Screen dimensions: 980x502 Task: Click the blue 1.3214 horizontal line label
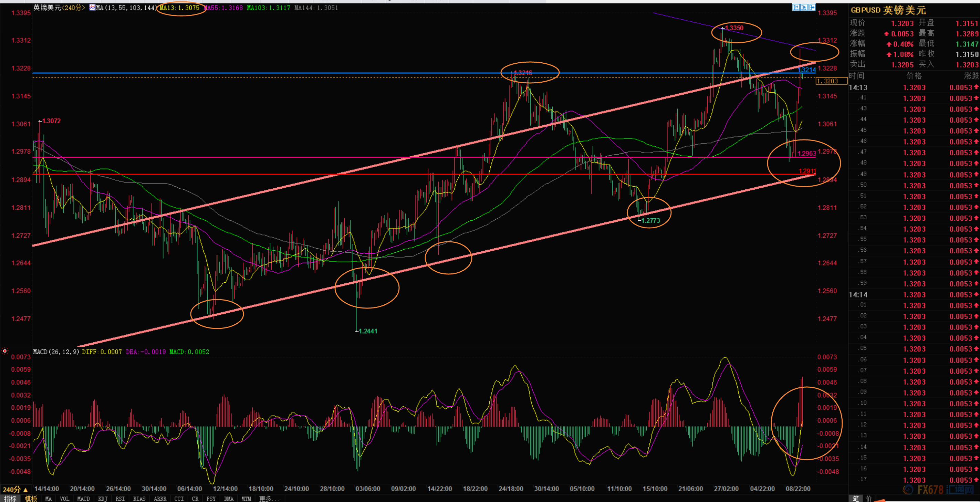pyautogui.click(x=806, y=70)
